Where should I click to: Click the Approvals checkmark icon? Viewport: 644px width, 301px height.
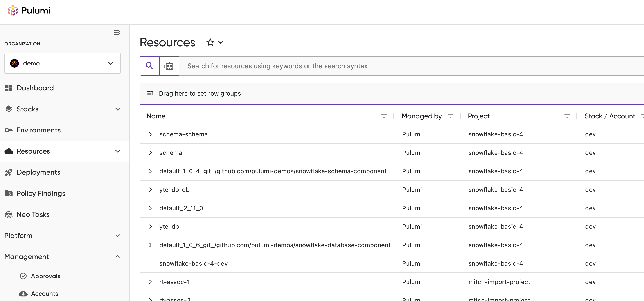23,276
